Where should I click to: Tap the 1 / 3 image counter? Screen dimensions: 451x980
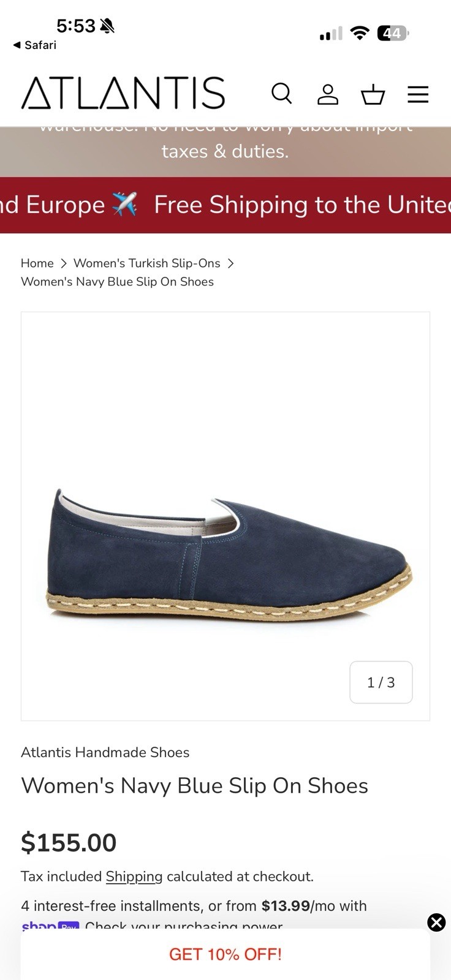[x=381, y=682]
